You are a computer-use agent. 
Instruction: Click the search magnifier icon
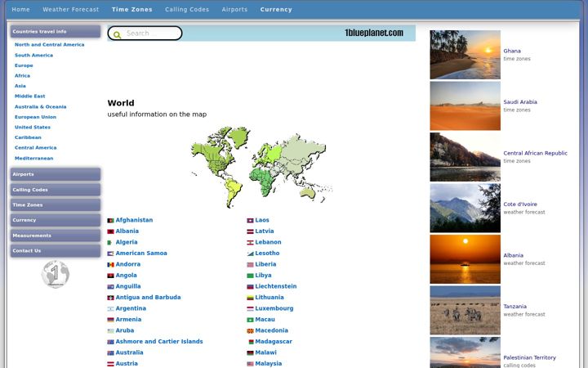point(117,35)
